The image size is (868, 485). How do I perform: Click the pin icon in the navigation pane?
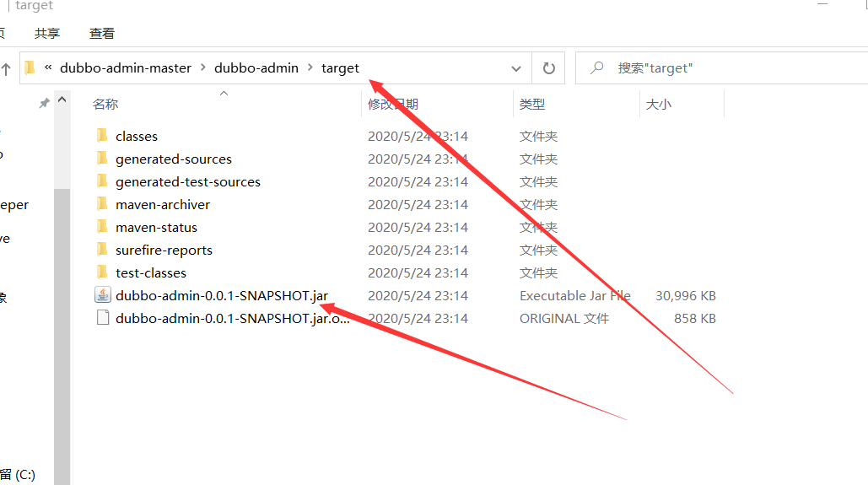44,103
